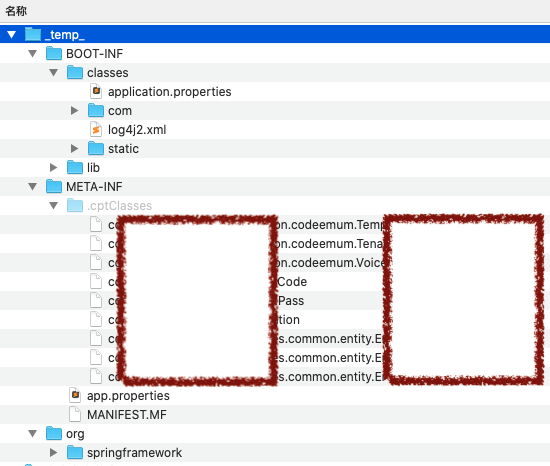
Task: Expand the springframework folder
Action: [53, 453]
